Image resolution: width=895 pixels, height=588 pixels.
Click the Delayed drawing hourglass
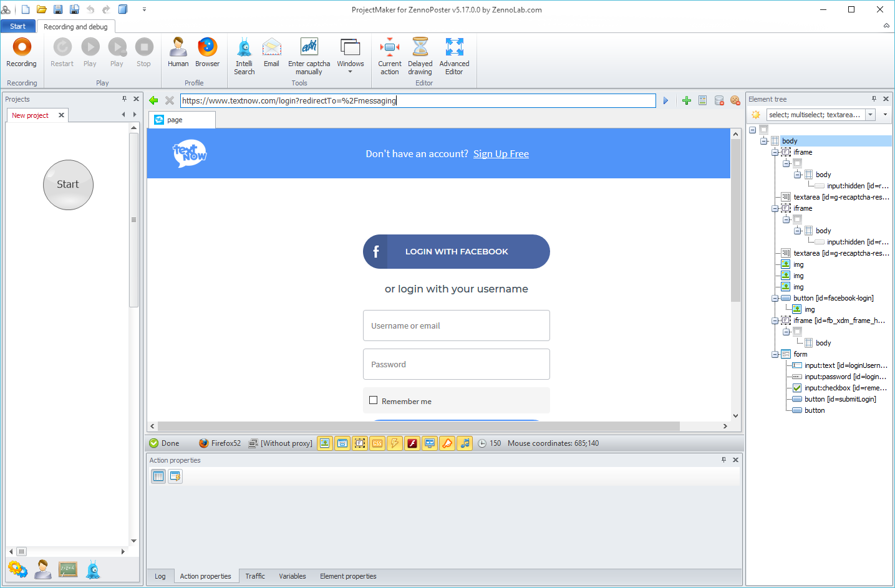[420, 56]
